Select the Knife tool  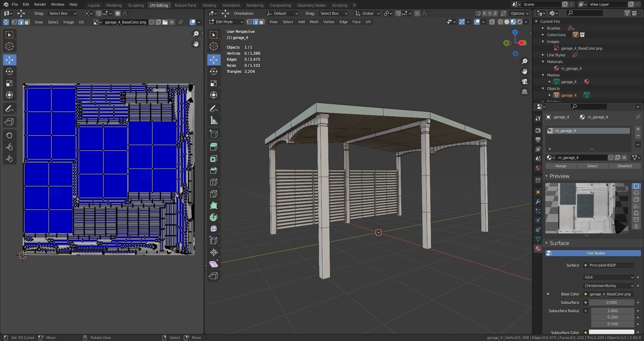(x=214, y=194)
